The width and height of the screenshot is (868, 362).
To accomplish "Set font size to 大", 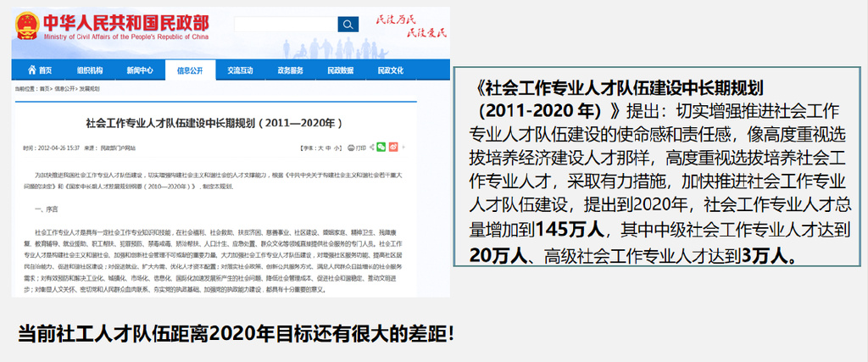I will coord(320,148).
